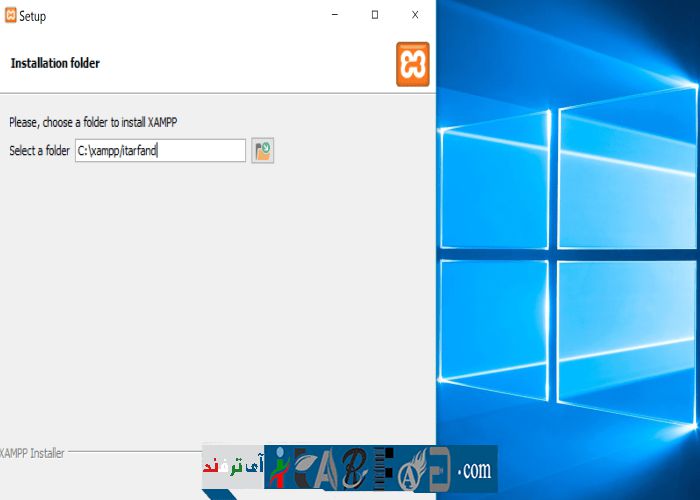This screenshot has height=500, width=700.
Task: Click the red-green figure icon in watermark
Action: click(x=278, y=468)
